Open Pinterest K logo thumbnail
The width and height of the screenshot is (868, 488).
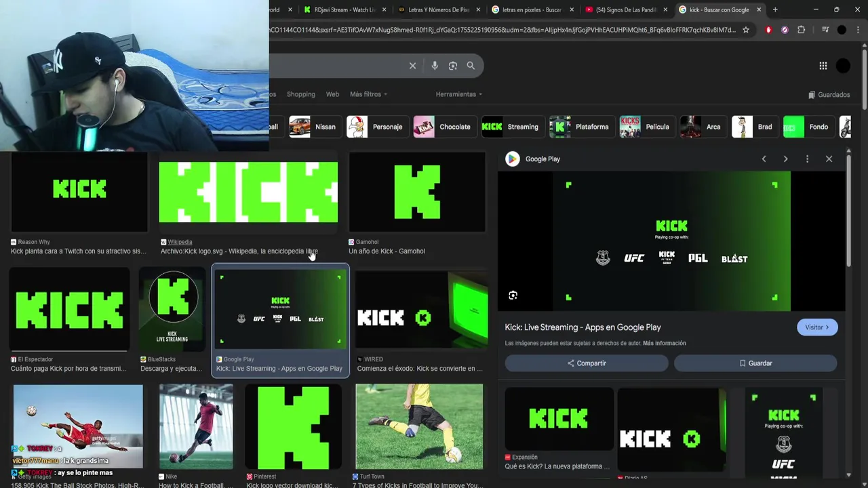[293, 427]
